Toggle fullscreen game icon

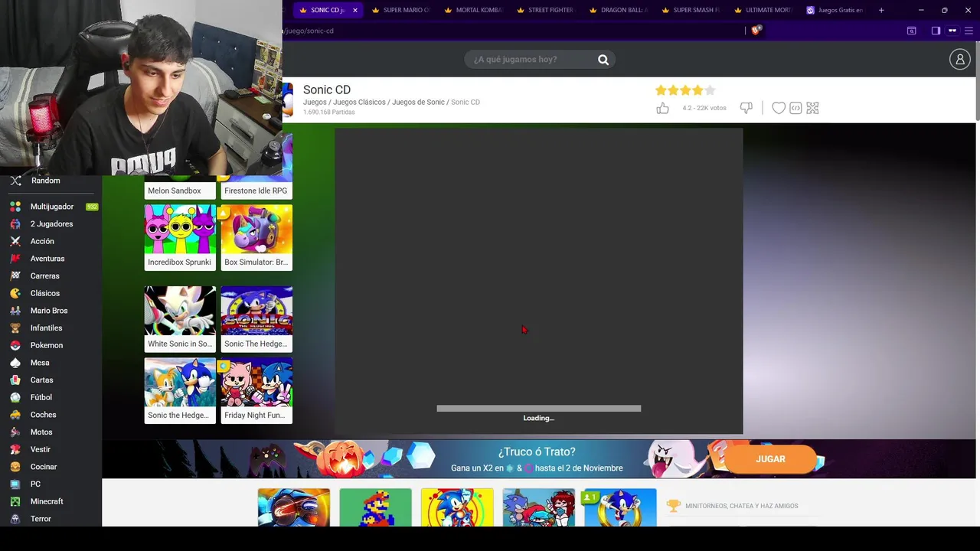click(x=812, y=108)
